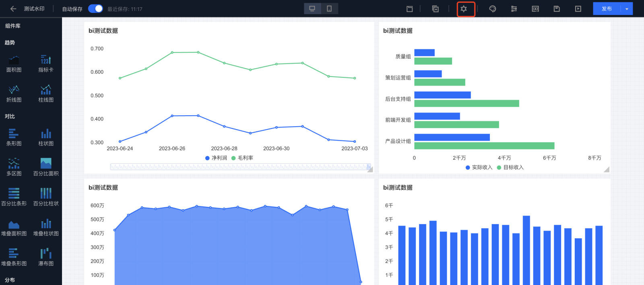Click resize handle corner of bar chart
The image size is (644, 285).
(606, 170)
